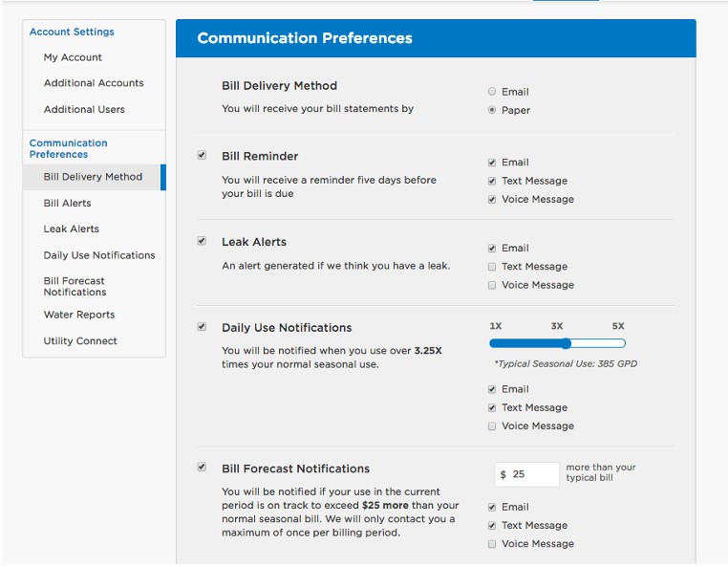728x567 pixels.
Task: Navigate to Bill Alerts in sidebar
Action: (67, 203)
